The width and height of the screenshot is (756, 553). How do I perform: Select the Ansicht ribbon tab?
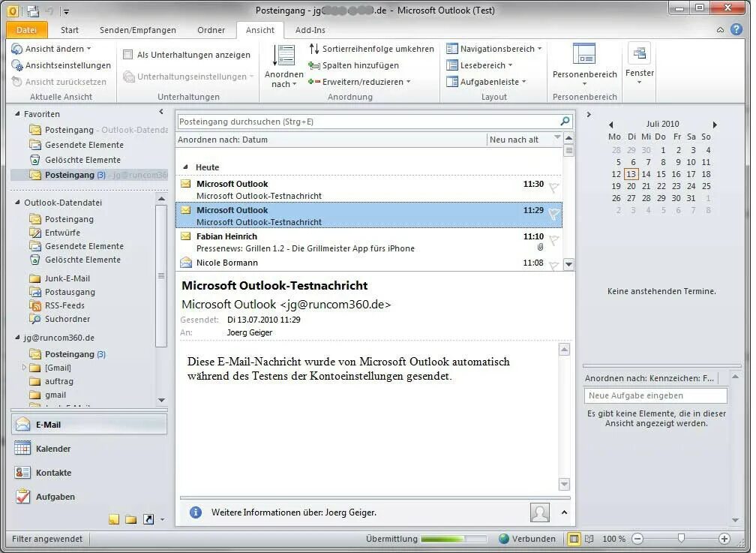(259, 30)
